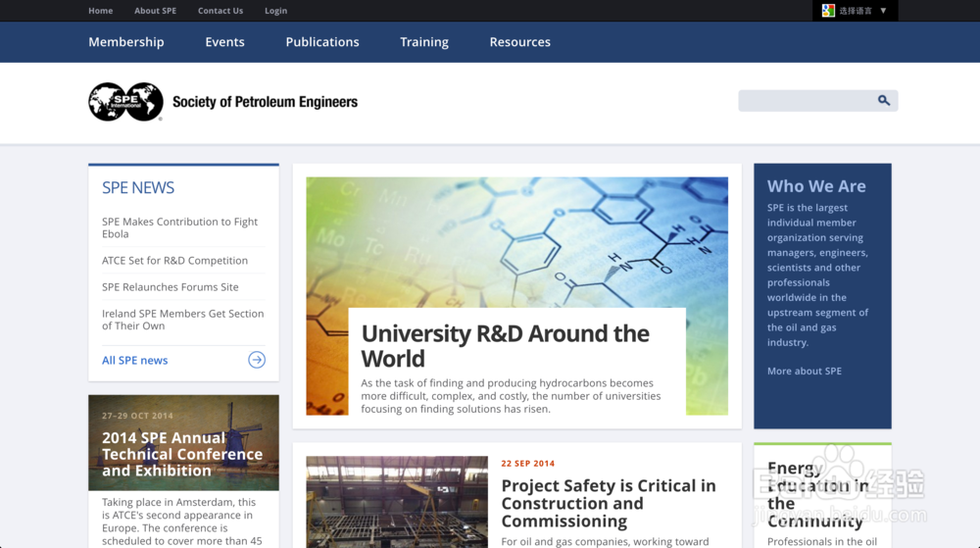Screen dimensions: 980x548
Task: Open Ireland SPE Members Get Section story
Action: (x=182, y=320)
